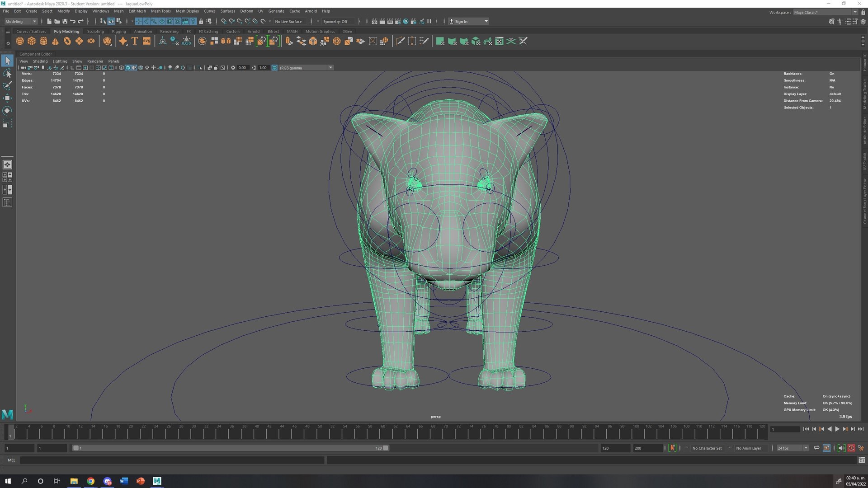Toggle cached playback button
Viewport: 868px width, 488px height.
coord(826,448)
